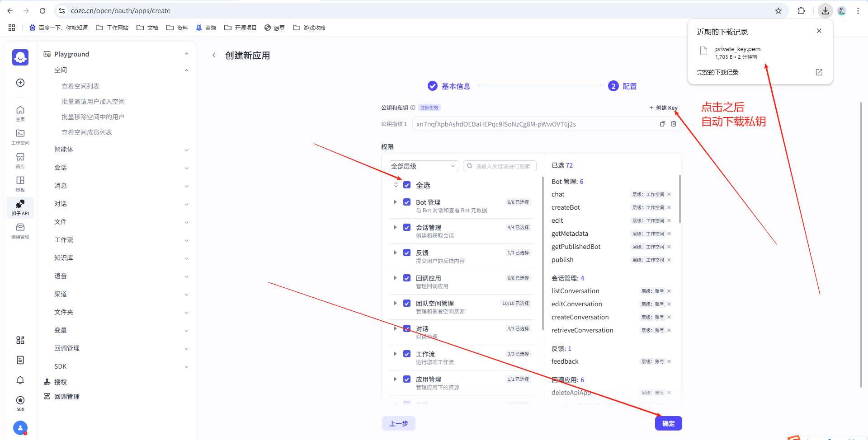The width and height of the screenshot is (868, 440).
Task: Reload the page
Action: pyautogui.click(x=42, y=11)
